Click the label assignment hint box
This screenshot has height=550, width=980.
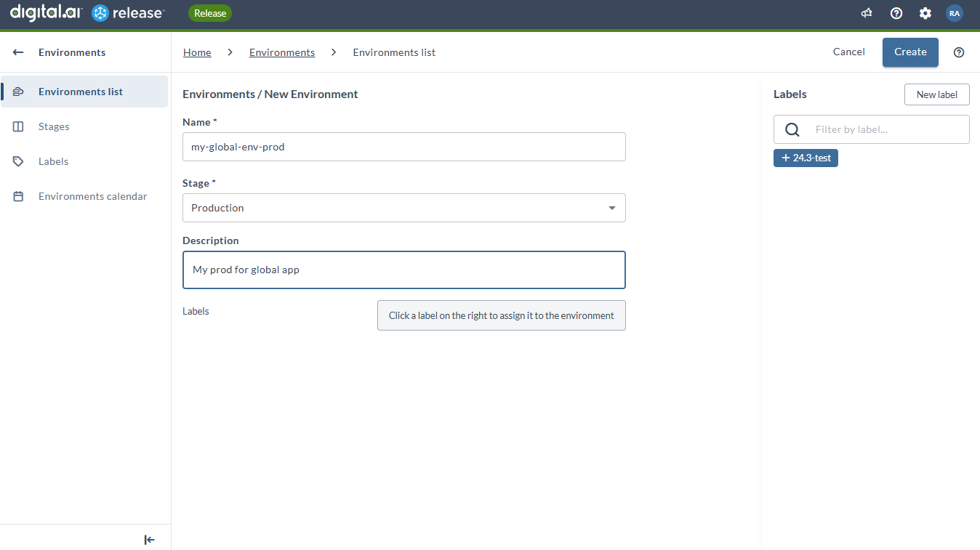[x=501, y=315]
